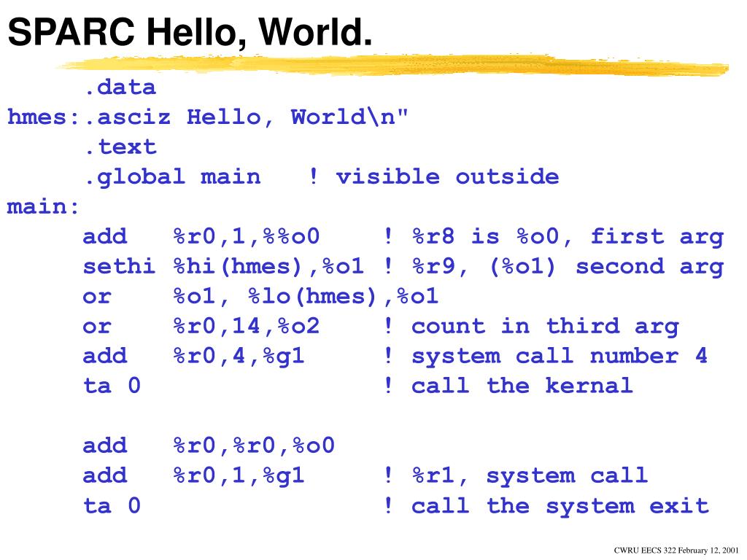Click comment '! call the system exit'
The height and width of the screenshot is (560, 747).
coord(546,506)
